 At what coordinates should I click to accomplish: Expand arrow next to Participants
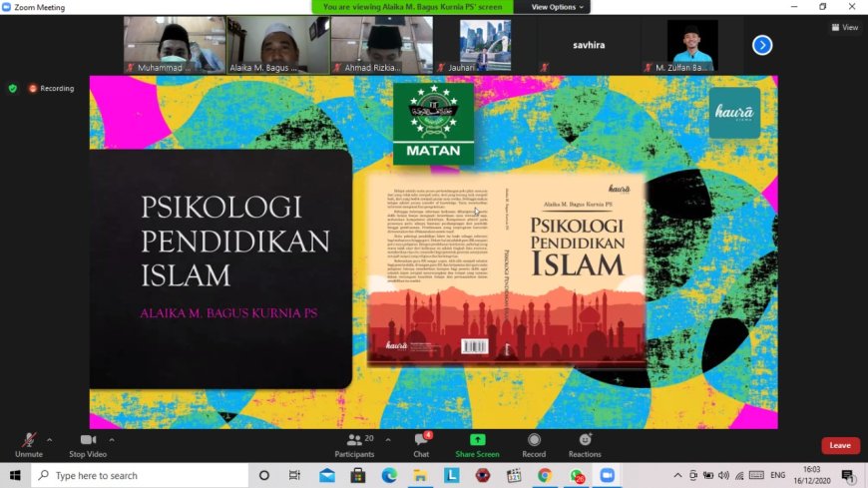(x=388, y=440)
